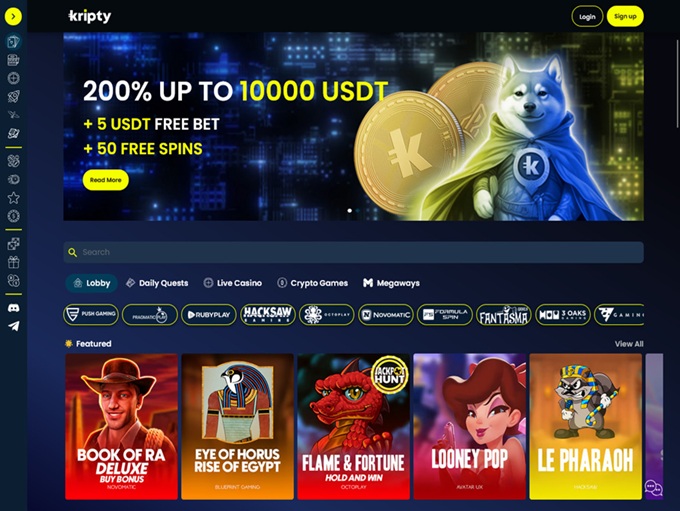Viewport: 680px width, 511px height.
Task: Expand the sidebar with the yellow arrow
Action: [13, 16]
